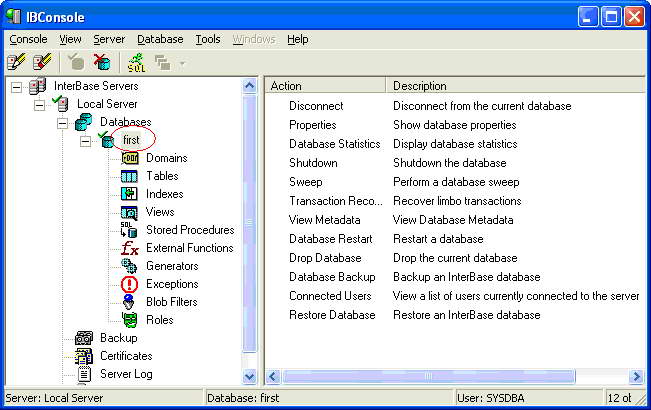Click the Local Server icon
This screenshot has width=651, height=410.
pyautogui.click(x=61, y=104)
